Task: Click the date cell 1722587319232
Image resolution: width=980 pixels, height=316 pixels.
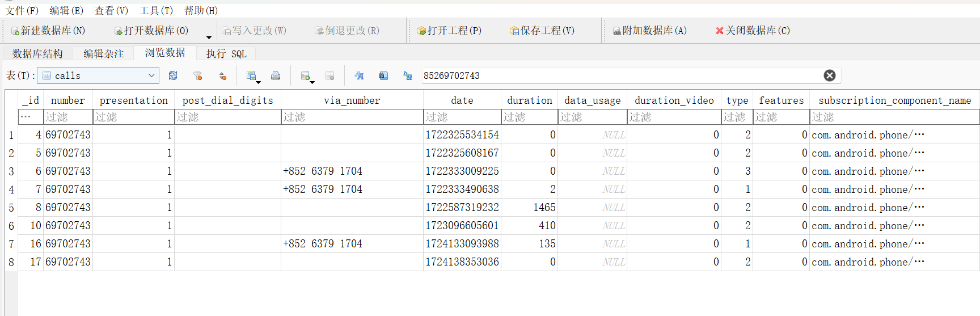Action: [462, 208]
